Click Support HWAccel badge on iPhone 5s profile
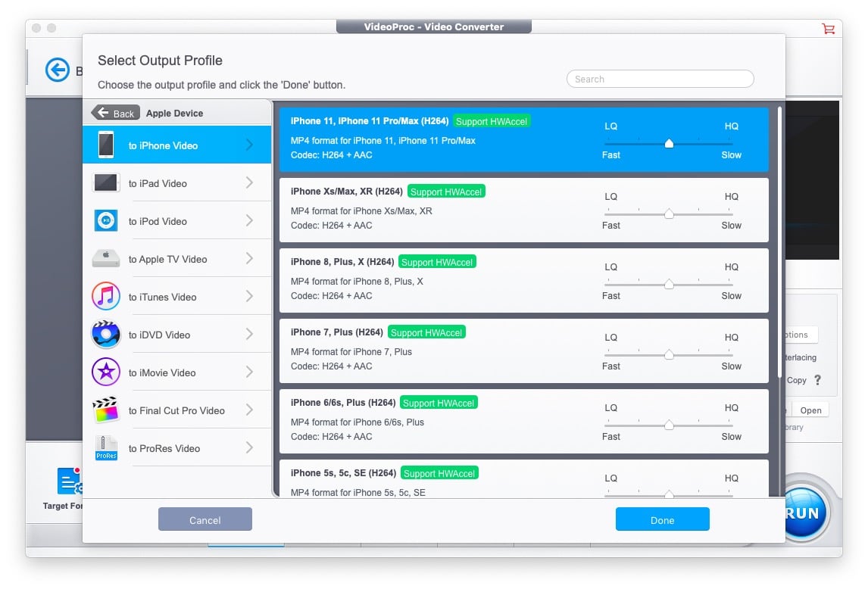 pyautogui.click(x=439, y=472)
